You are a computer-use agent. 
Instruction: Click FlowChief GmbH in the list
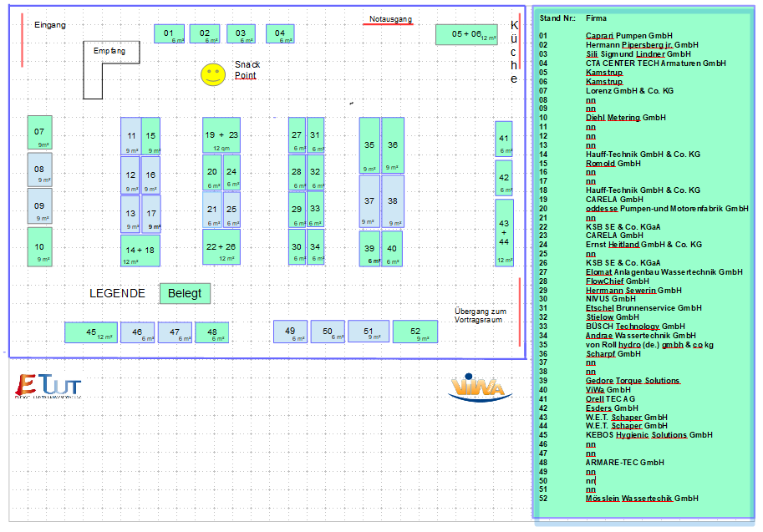[618, 281]
